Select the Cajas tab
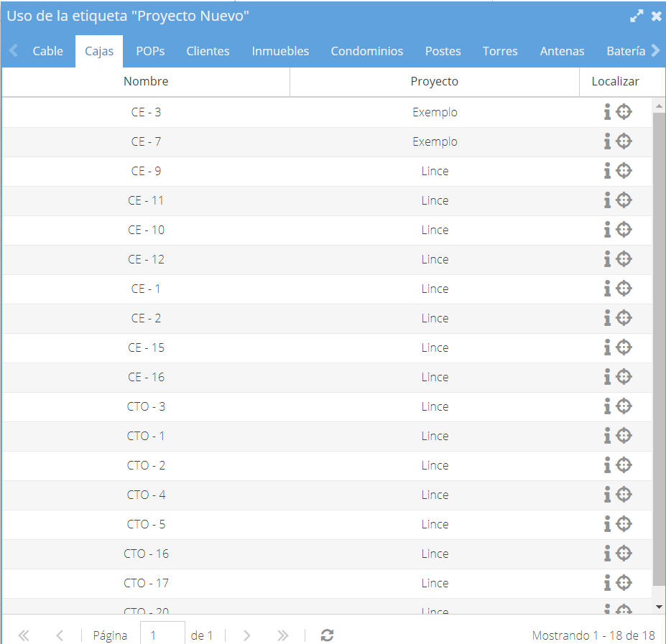This screenshot has height=644, width=666. coord(99,51)
